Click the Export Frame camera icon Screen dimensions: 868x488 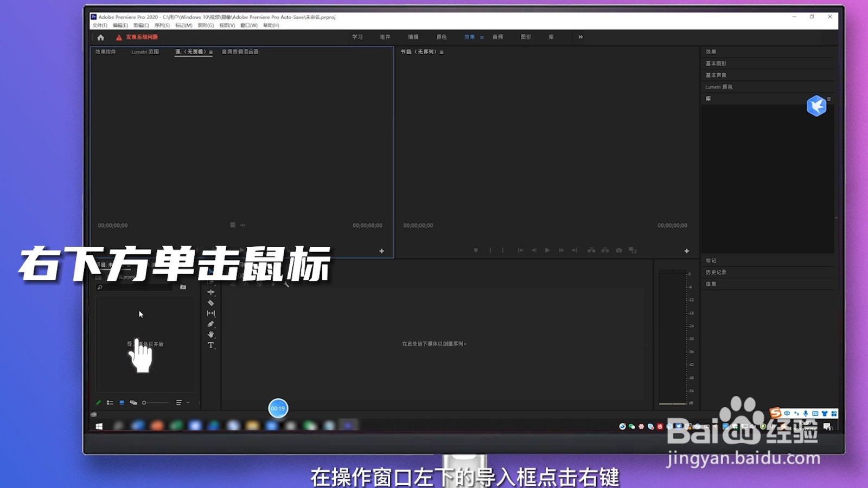click(618, 250)
